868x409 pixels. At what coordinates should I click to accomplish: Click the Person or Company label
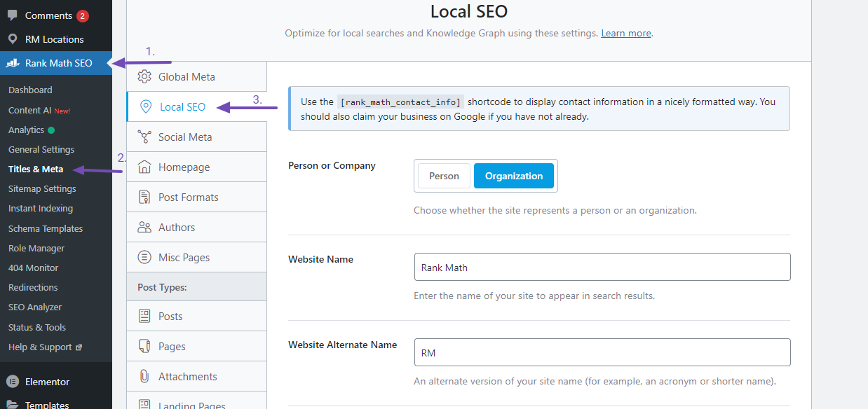[x=332, y=165]
